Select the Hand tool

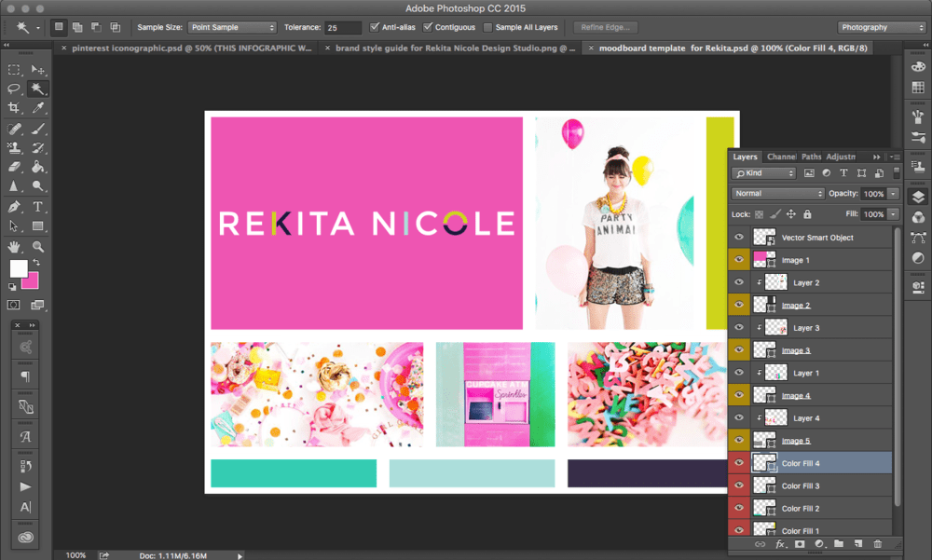[x=14, y=246]
